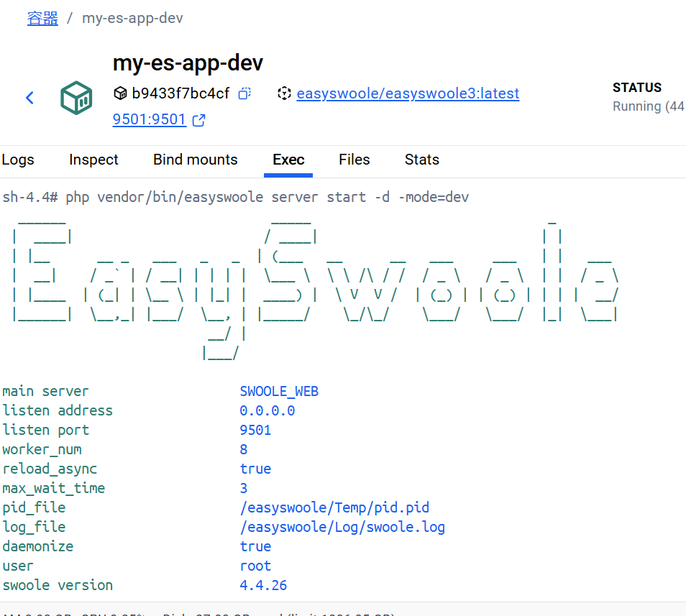
Task: Click the green container cube icon
Action: [x=76, y=98]
